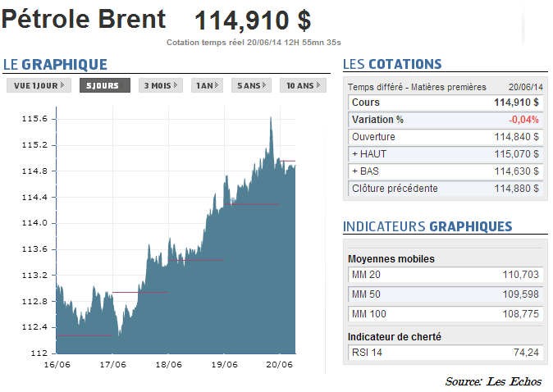553x392 pixels.
Task: Click the MM 100 label
Action: [369, 314]
